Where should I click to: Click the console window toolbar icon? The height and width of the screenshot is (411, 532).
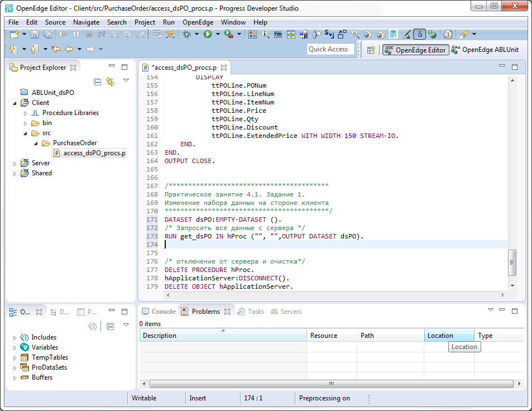pos(278,34)
